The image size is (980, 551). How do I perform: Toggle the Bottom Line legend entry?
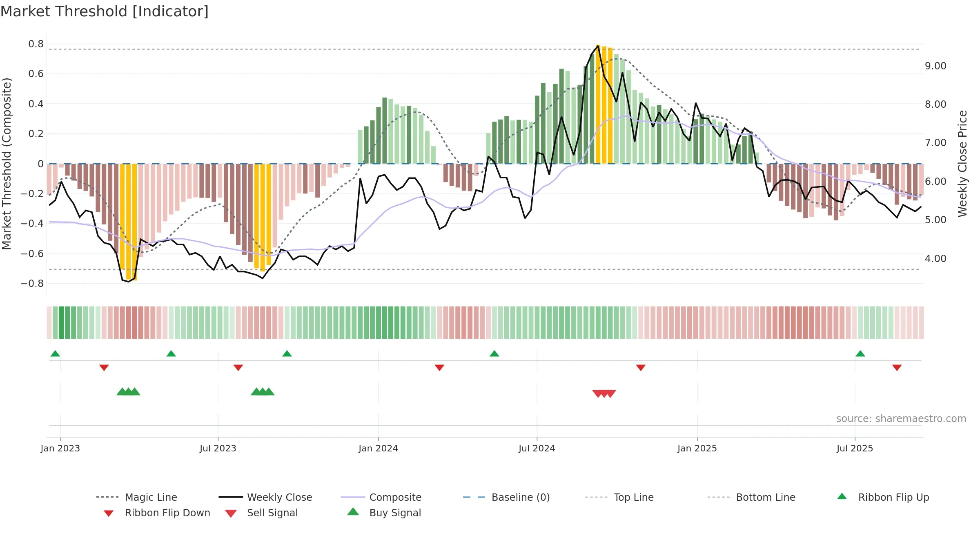point(751,497)
